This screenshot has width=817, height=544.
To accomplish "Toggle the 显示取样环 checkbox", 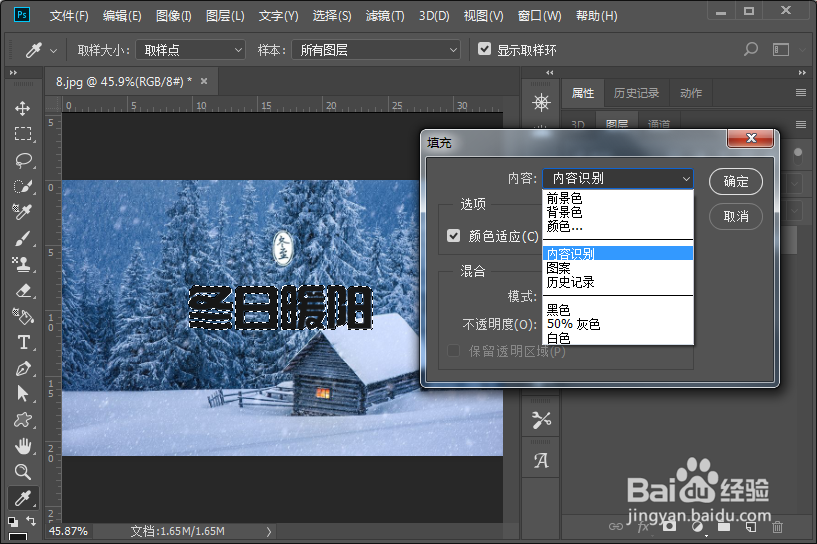I will click(x=485, y=49).
